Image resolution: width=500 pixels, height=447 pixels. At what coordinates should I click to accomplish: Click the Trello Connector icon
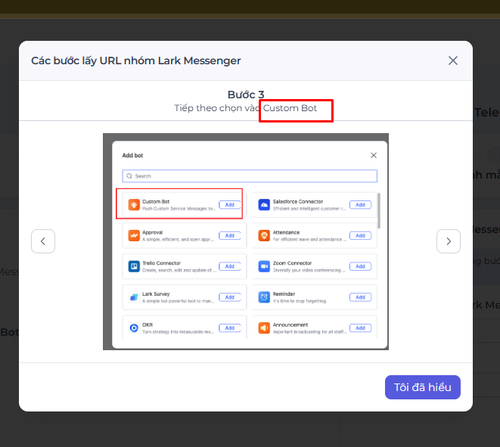click(x=134, y=266)
